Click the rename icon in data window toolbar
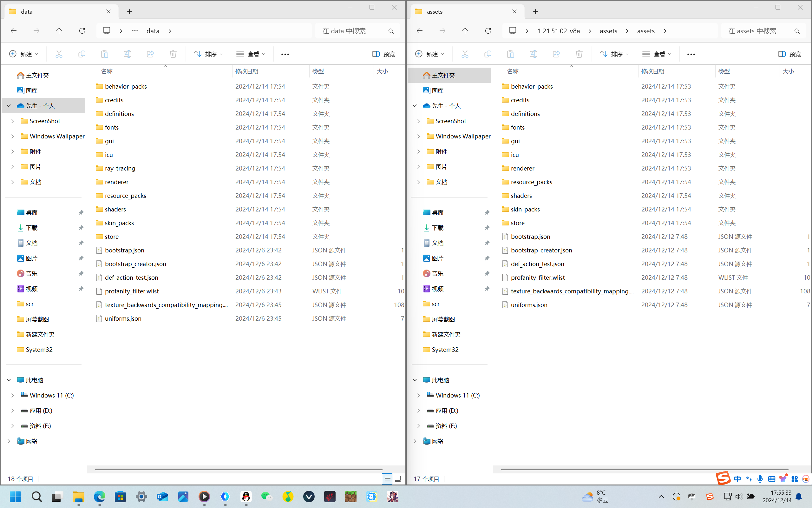 tap(128, 54)
